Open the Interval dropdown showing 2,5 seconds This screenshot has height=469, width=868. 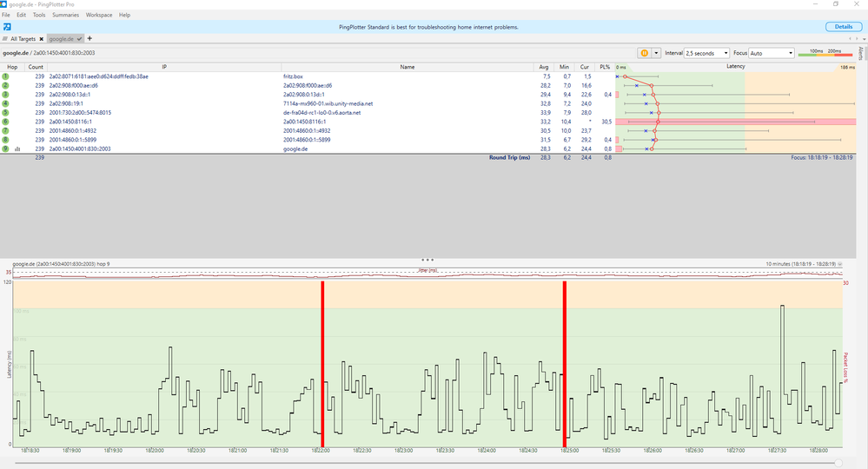coord(707,53)
